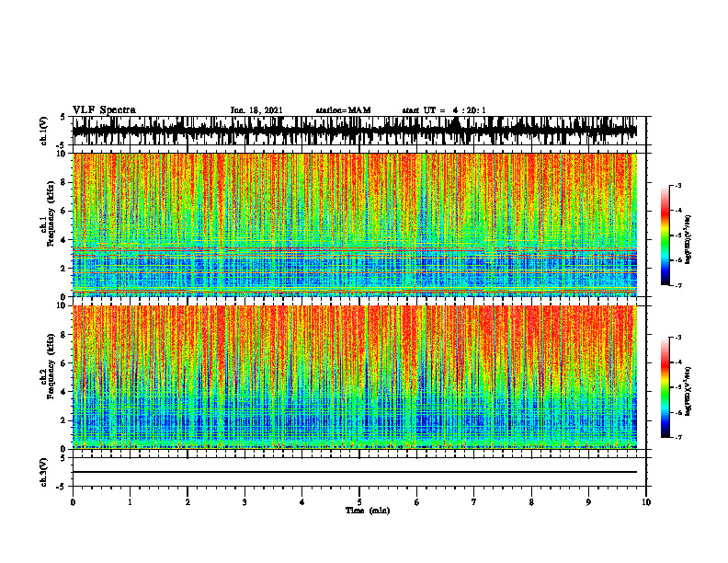Click the "1" minute tick label
Image resolution: width=728 pixels, height=563 pixels.
click(x=130, y=502)
